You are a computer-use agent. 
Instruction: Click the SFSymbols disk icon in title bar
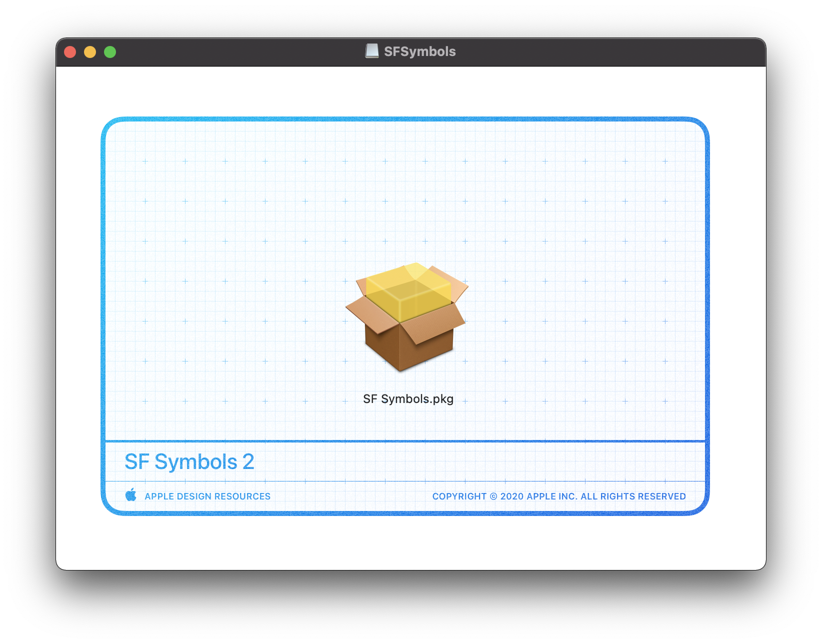372,51
